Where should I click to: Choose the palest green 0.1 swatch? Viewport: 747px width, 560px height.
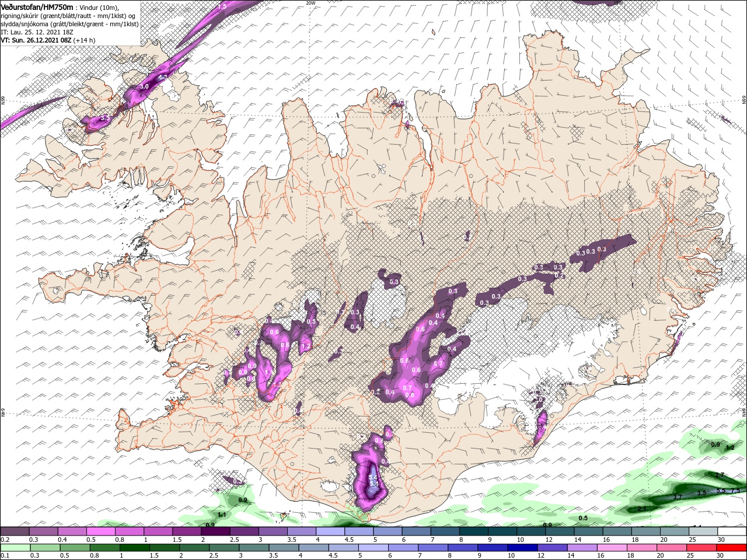point(15,548)
